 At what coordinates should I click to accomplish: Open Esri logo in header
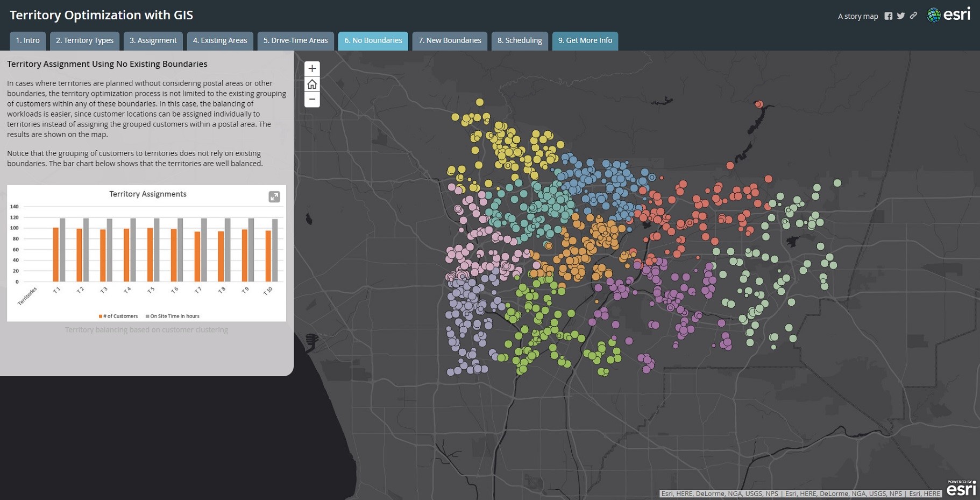949,15
